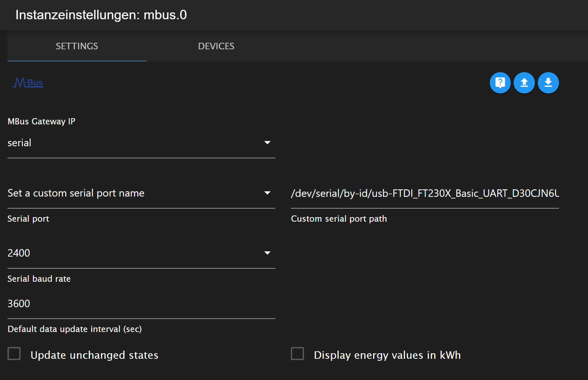
Task: Enable Update unchanged states checkbox
Action: tap(14, 354)
